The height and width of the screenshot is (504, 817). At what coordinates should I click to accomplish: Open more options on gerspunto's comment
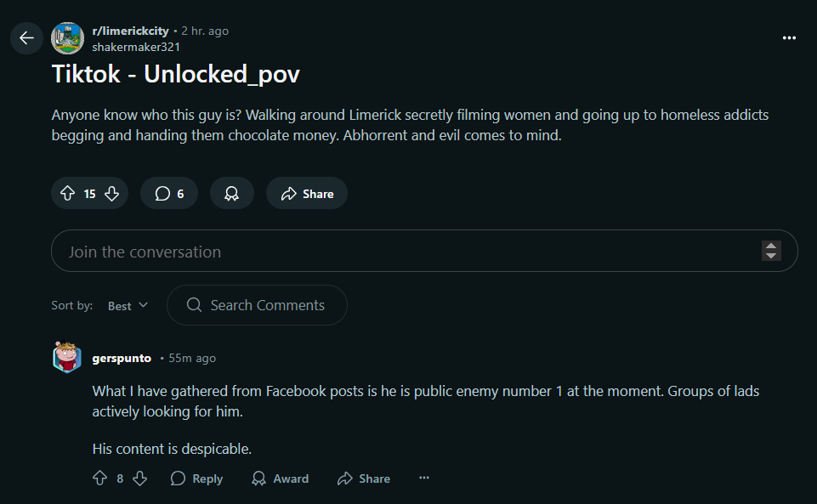pyautogui.click(x=424, y=479)
